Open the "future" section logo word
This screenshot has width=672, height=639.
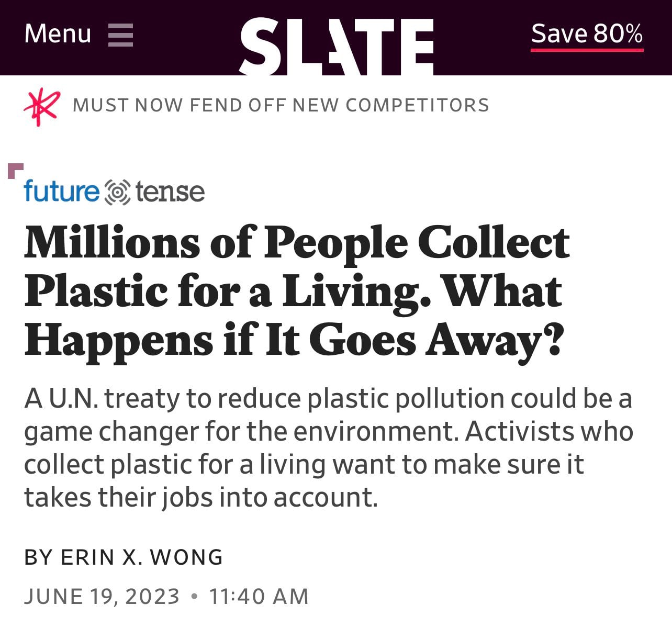62,191
